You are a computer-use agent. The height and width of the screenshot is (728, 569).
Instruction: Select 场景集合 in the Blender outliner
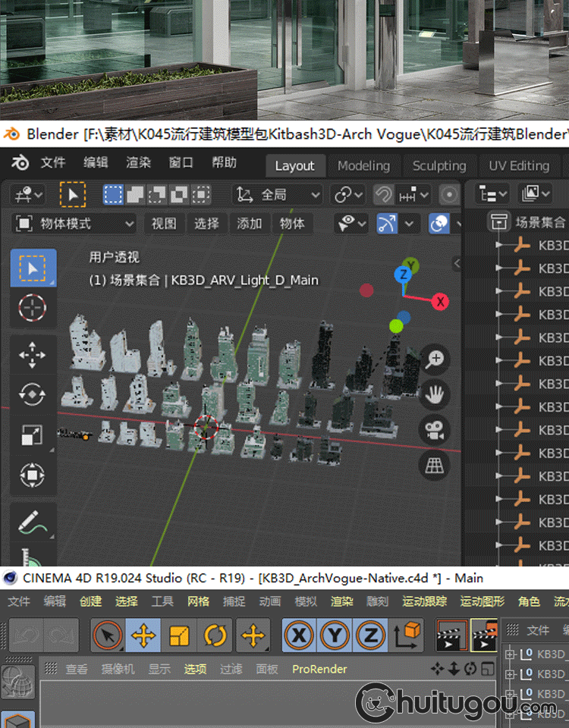tap(540, 222)
